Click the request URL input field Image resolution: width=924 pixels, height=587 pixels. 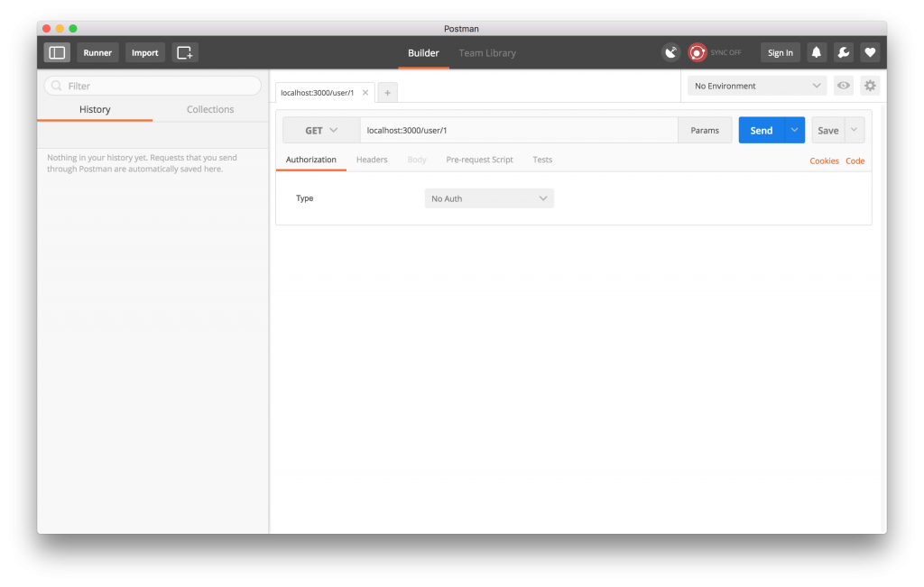tap(519, 130)
